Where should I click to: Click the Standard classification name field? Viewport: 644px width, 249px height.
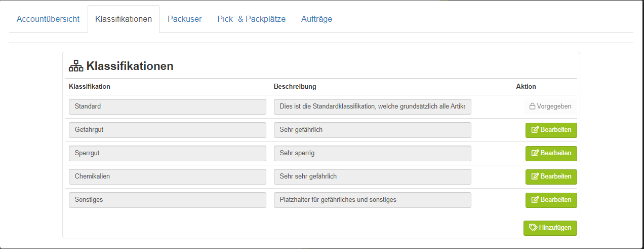coord(168,106)
